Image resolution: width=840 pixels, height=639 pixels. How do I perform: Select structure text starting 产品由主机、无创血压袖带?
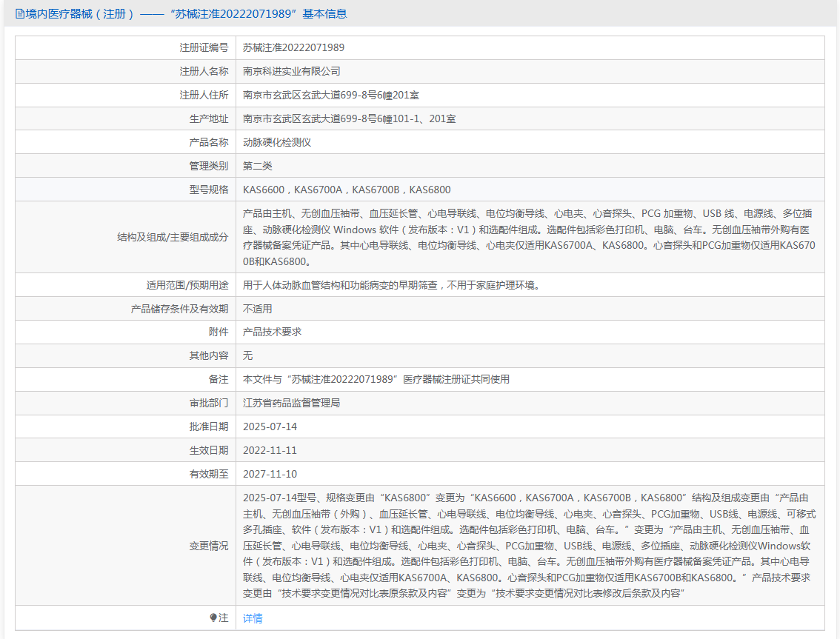pyautogui.click(x=529, y=237)
